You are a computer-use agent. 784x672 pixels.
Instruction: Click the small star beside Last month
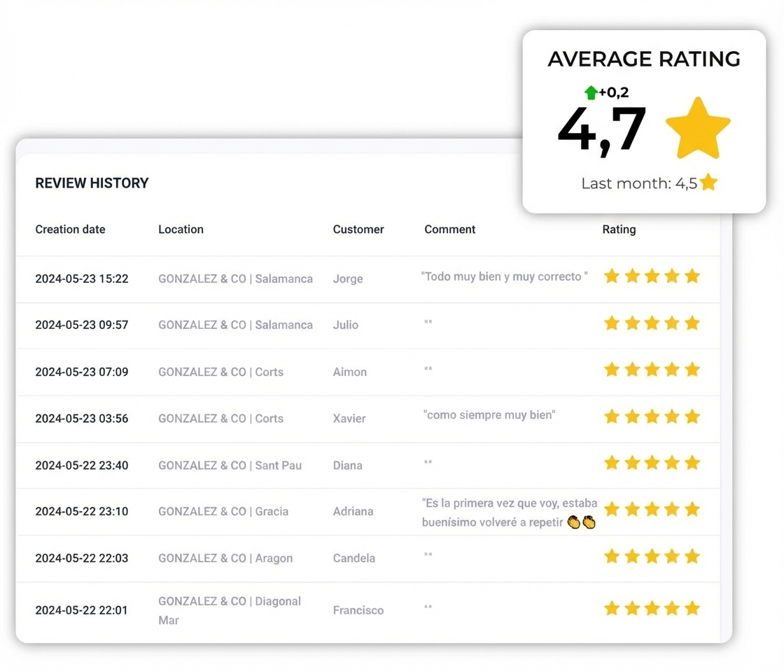click(708, 183)
